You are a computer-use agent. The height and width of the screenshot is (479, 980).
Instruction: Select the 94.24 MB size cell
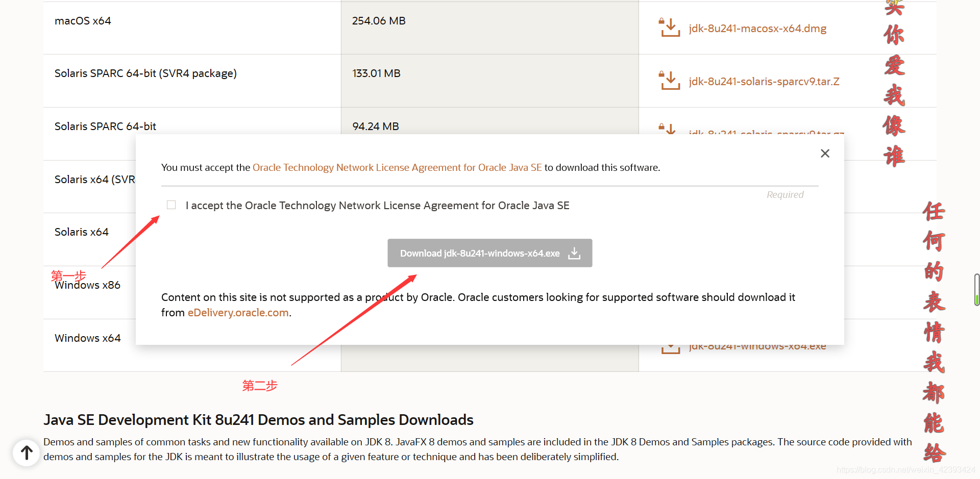tap(376, 127)
